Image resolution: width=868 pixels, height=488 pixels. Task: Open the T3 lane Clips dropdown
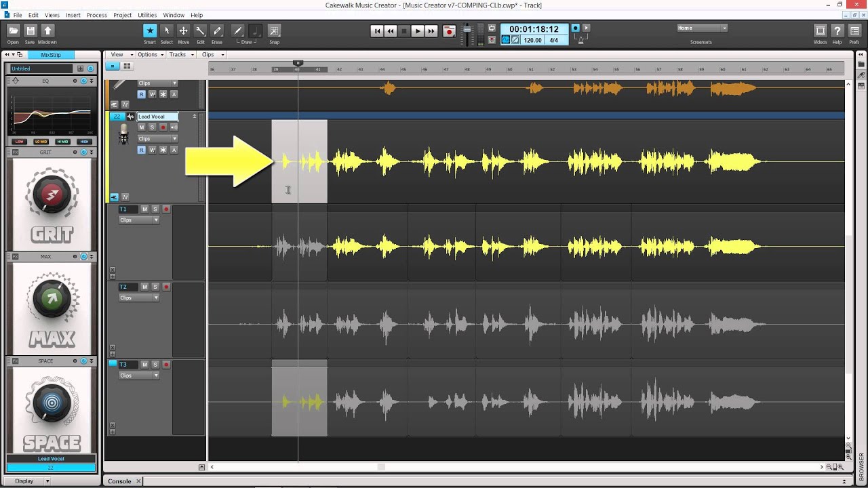pyautogui.click(x=139, y=375)
